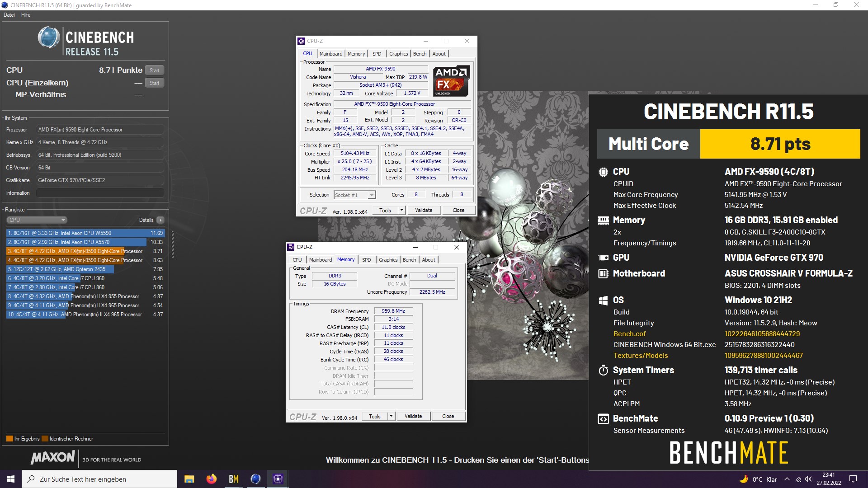This screenshot has width=868, height=488.
Task: Select the 8.71 FX-9590 ranking row
Action: pos(85,251)
